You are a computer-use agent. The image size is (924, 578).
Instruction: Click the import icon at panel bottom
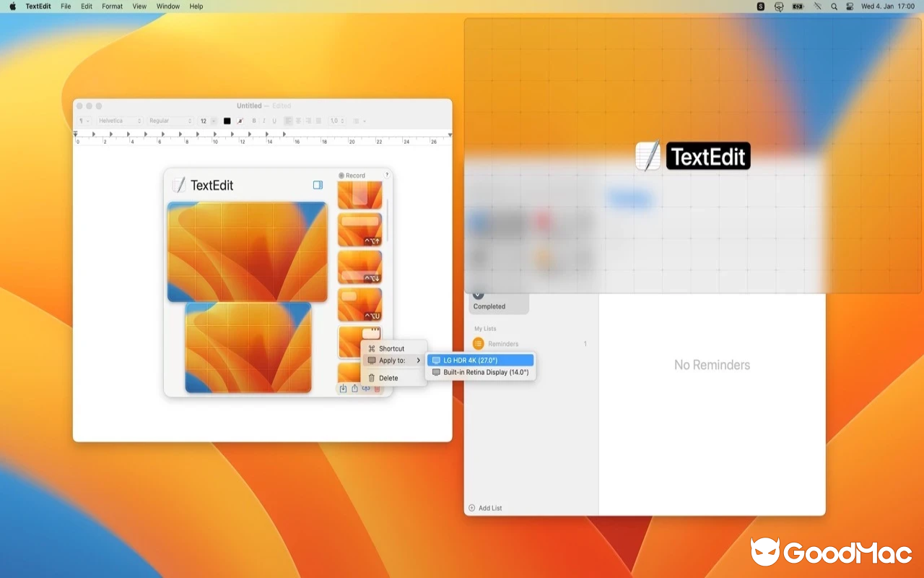[344, 389]
